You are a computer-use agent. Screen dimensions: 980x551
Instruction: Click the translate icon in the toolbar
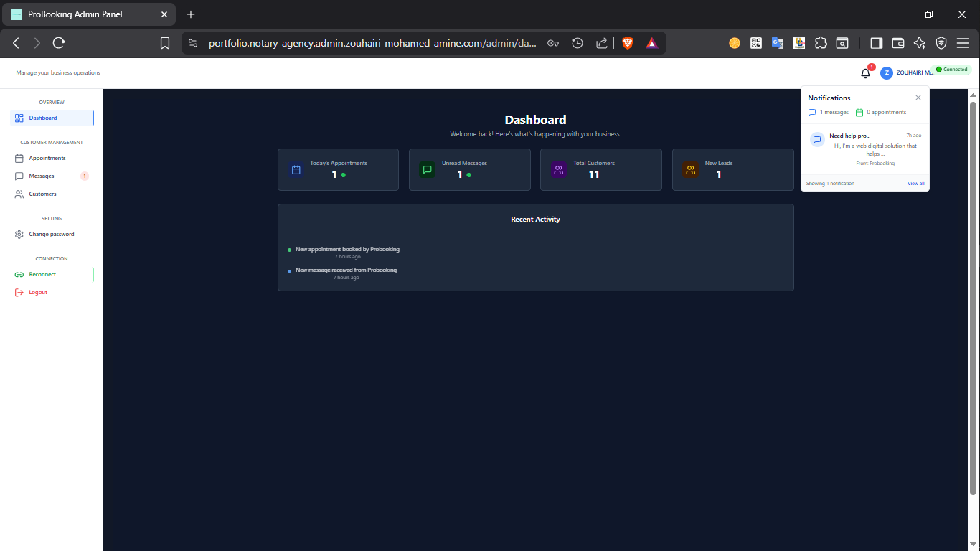[778, 43]
